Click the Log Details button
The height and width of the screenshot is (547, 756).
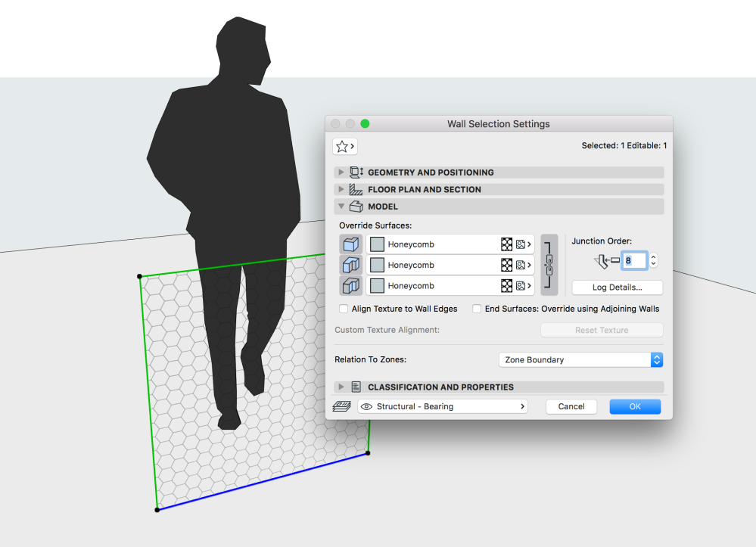tap(618, 287)
